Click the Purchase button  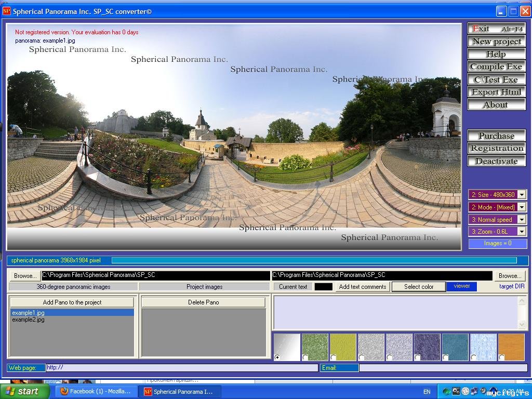(497, 136)
